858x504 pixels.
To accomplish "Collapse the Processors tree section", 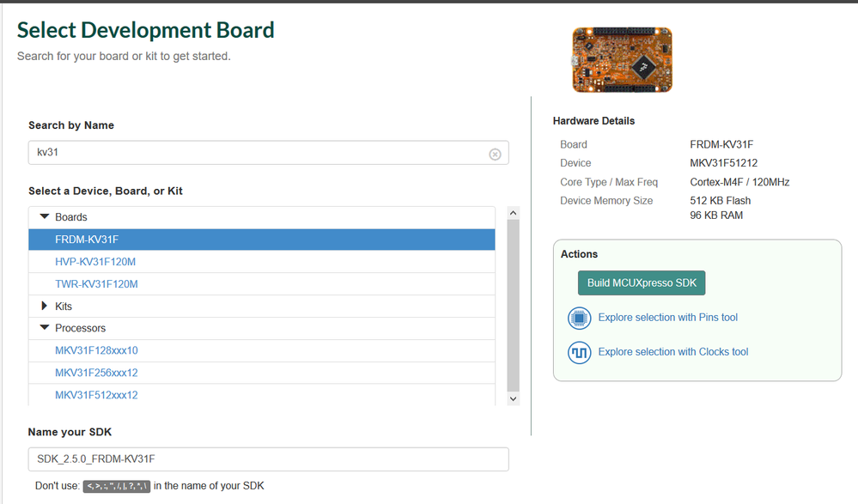I will 45,328.
